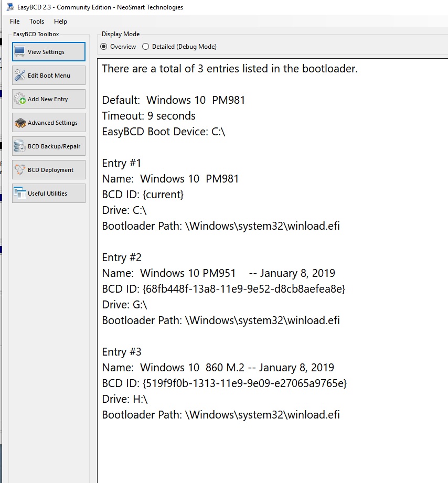
Task: Click the monitor icon on View Settings
Action: tap(20, 51)
